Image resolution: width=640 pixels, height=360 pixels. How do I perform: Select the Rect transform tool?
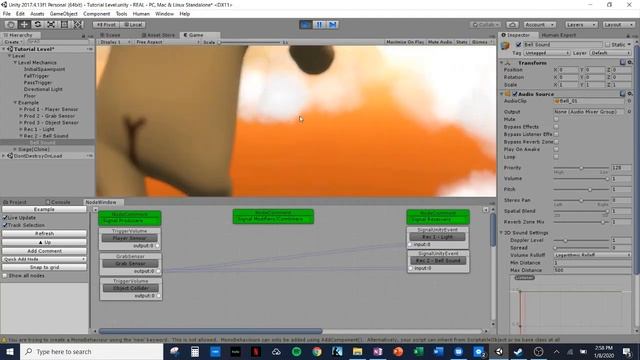[64, 24]
